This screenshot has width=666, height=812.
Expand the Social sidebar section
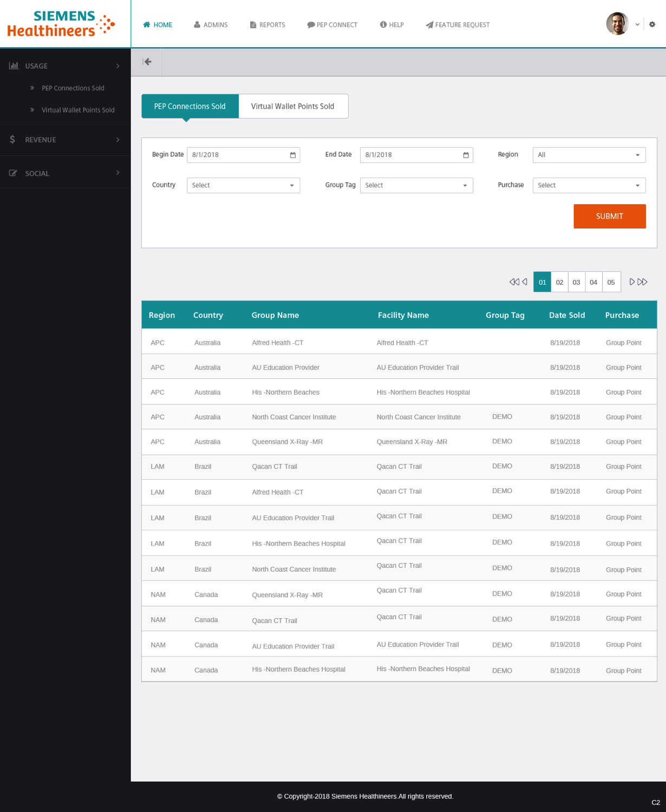coord(65,173)
